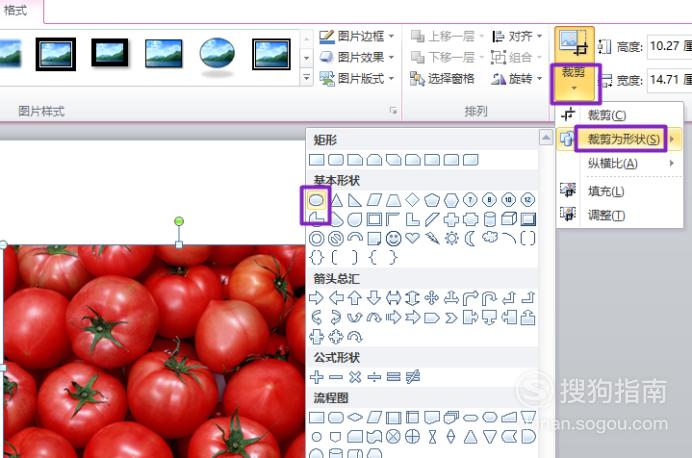Choose 调整(T) from the crop menu
Image resolution: width=692 pixels, height=458 pixels.
[x=620, y=215]
